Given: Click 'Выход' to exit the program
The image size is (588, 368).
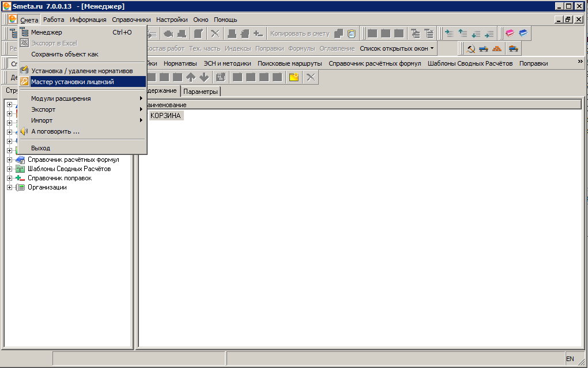Looking at the screenshot, I should pos(82,148).
